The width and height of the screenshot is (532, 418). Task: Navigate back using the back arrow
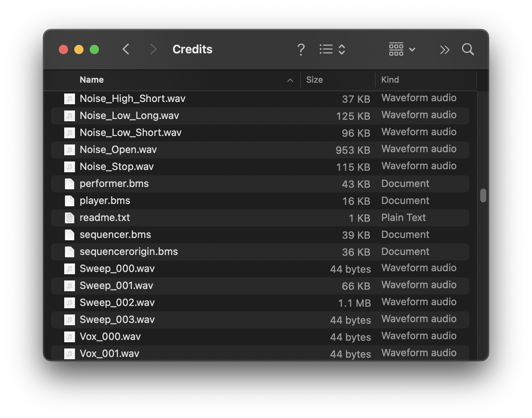(126, 49)
